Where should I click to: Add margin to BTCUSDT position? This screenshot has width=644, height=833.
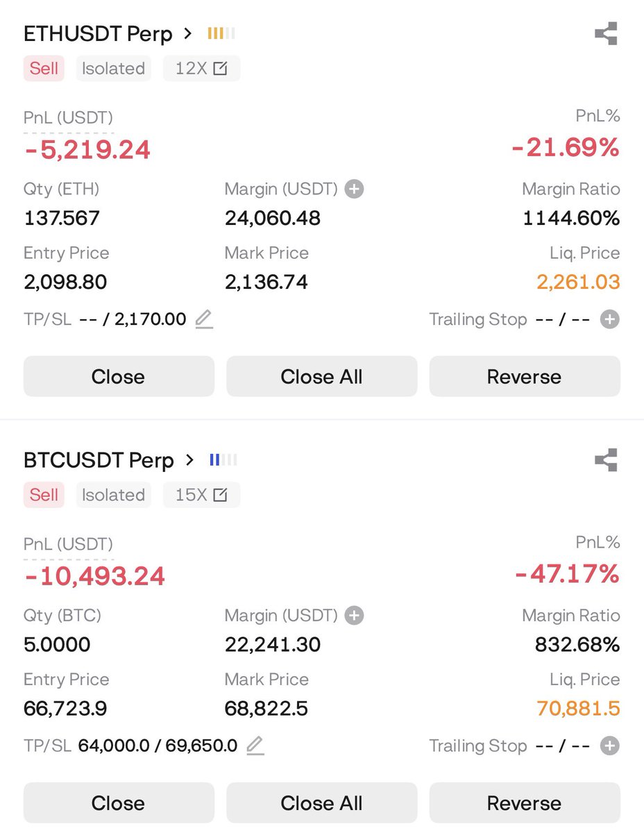point(354,615)
